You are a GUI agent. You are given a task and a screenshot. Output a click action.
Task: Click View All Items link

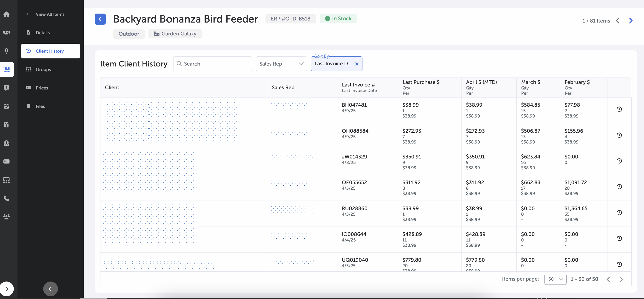pyautogui.click(x=50, y=14)
